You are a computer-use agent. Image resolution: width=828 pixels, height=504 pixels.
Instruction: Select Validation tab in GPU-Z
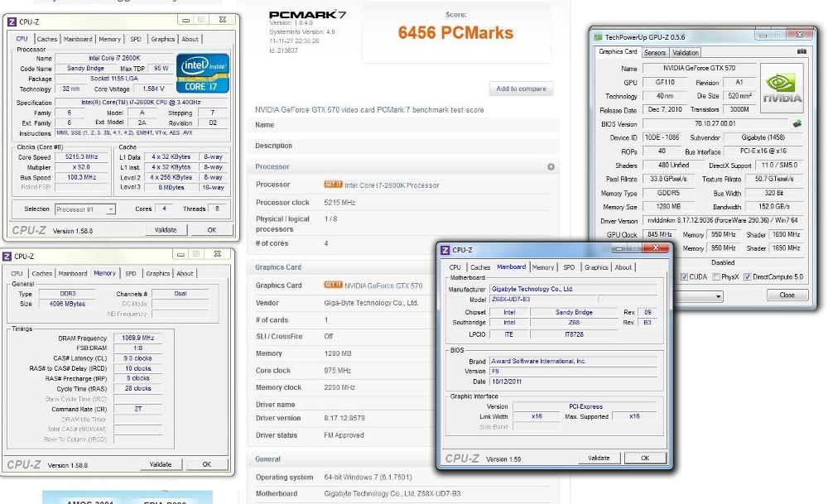(x=686, y=53)
